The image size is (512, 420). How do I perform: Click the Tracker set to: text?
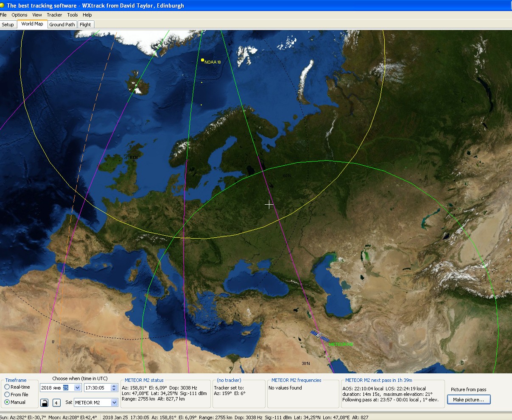[229, 388]
